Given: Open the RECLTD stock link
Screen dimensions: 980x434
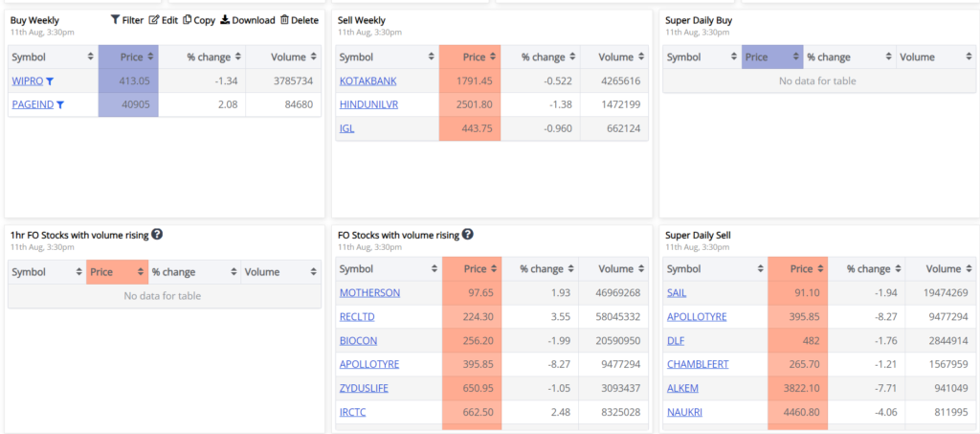Looking at the screenshot, I should (358, 316).
